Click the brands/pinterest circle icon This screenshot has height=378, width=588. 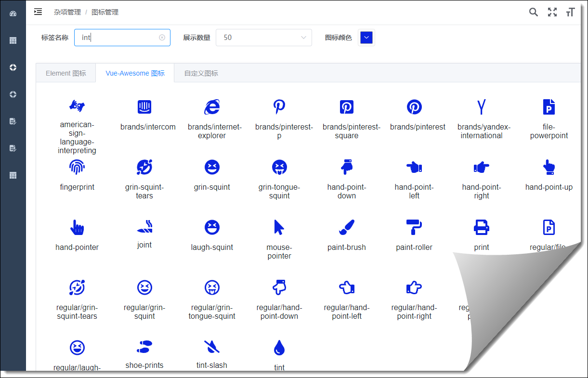click(414, 107)
